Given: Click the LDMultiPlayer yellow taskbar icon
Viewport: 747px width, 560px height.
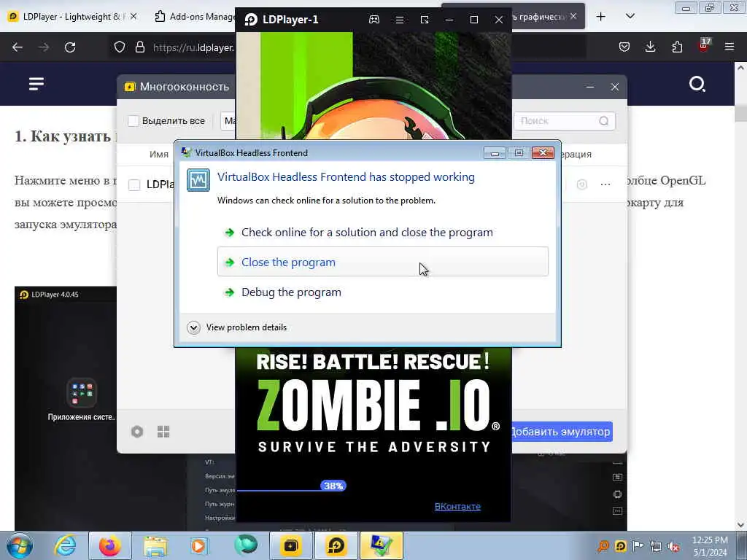Looking at the screenshot, I should [x=290, y=545].
